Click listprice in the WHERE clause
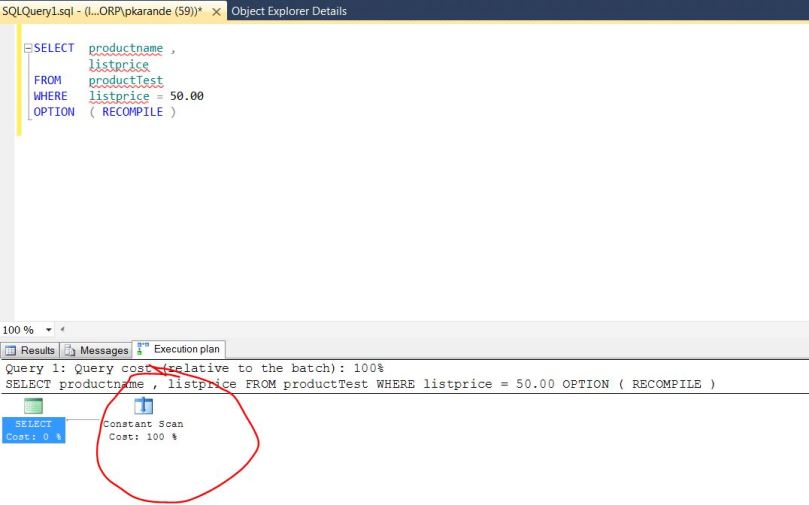 pyautogui.click(x=119, y=96)
